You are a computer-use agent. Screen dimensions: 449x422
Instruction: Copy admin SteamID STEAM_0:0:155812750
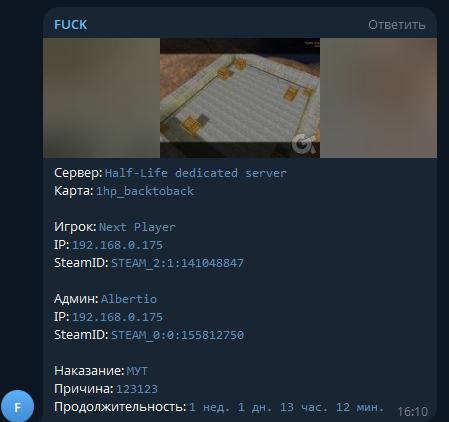(x=177, y=335)
